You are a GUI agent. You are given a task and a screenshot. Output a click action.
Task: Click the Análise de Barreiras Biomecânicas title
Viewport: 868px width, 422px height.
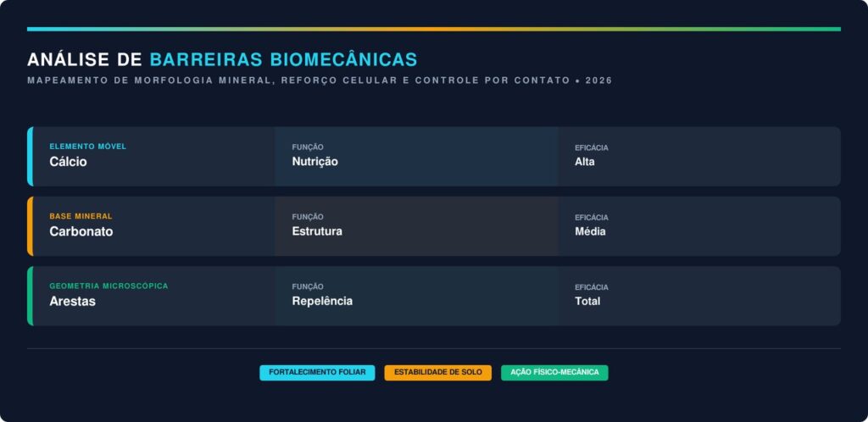(222, 59)
